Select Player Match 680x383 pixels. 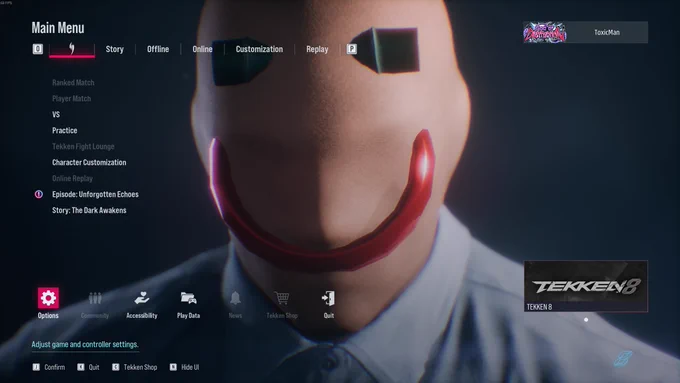[x=72, y=98]
